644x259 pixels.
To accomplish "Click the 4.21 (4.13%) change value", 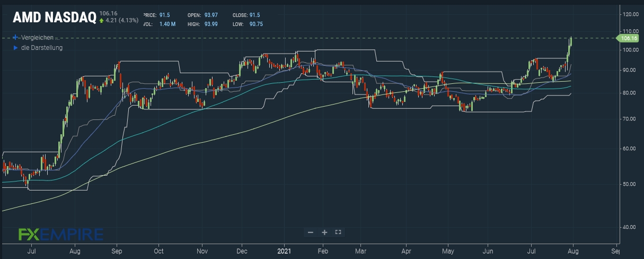I will 122,21.
